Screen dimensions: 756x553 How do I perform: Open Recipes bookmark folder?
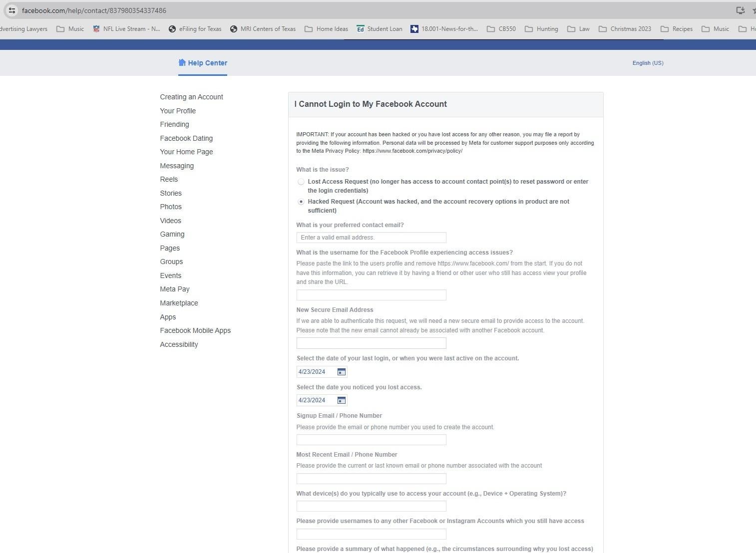click(x=676, y=29)
